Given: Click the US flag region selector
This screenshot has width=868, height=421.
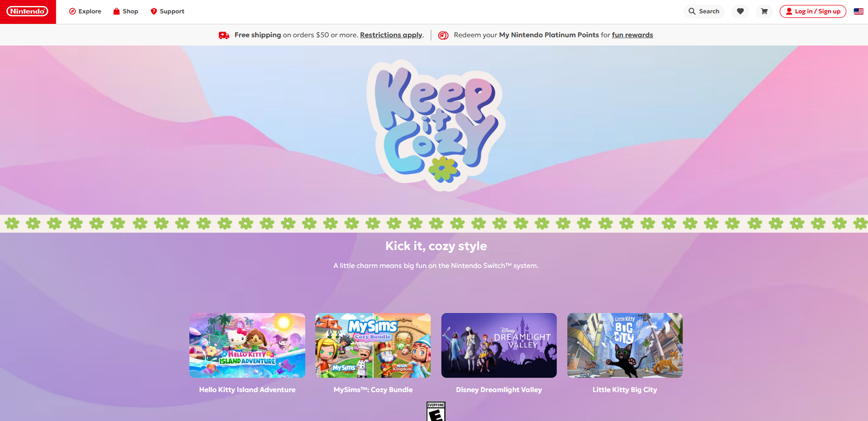Looking at the screenshot, I should (858, 11).
